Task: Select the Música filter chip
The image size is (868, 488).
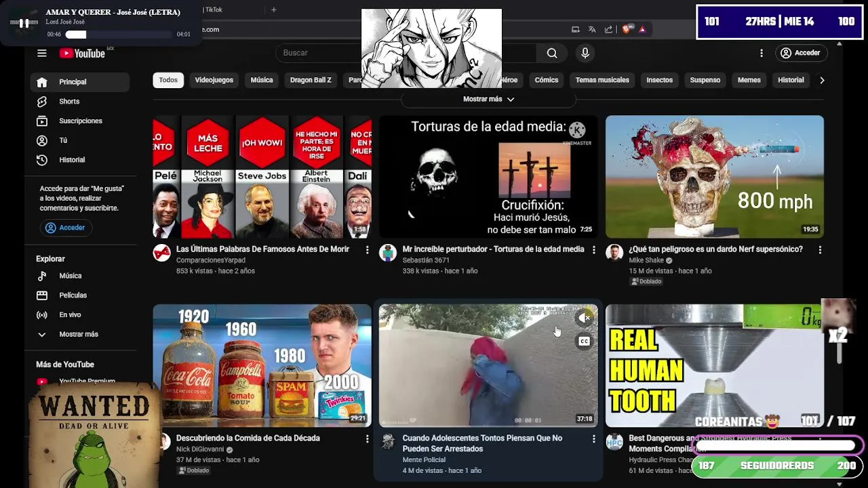Action: 262,80
